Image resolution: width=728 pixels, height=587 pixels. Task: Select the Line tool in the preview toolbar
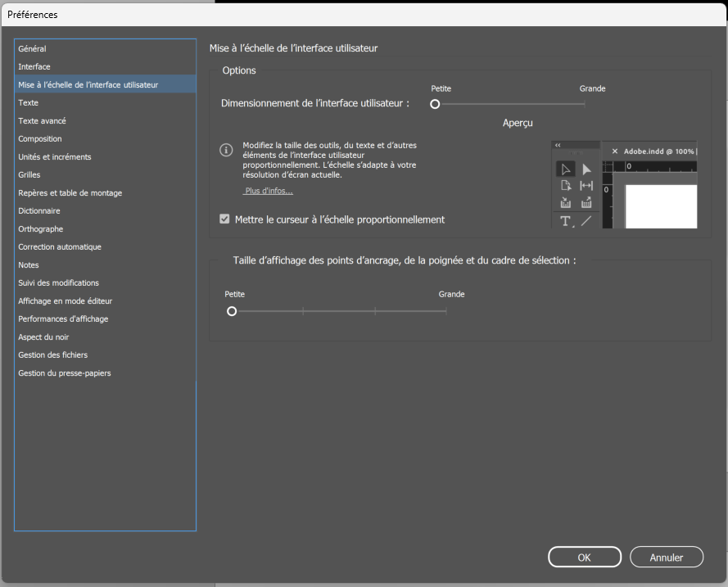click(x=586, y=220)
